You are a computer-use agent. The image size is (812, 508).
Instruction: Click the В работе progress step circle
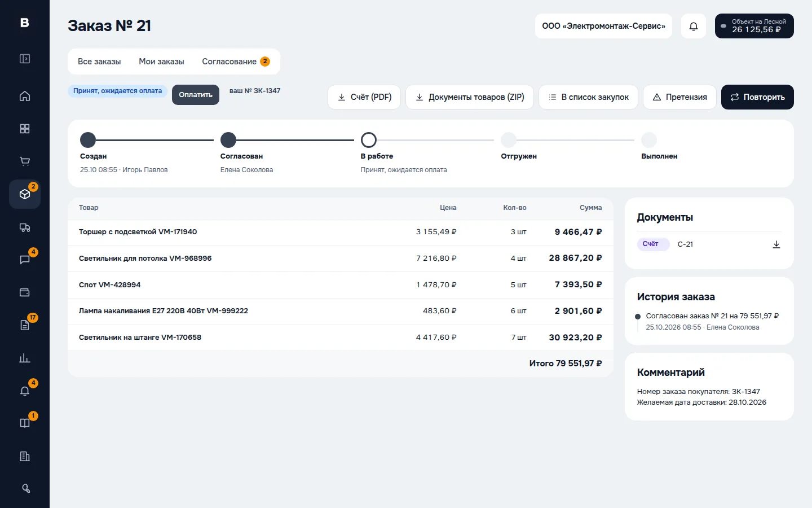point(369,140)
